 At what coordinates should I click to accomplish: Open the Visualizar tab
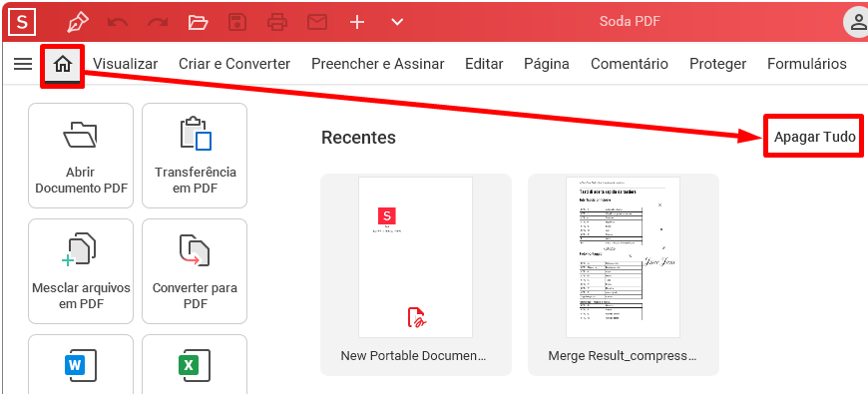coord(125,64)
